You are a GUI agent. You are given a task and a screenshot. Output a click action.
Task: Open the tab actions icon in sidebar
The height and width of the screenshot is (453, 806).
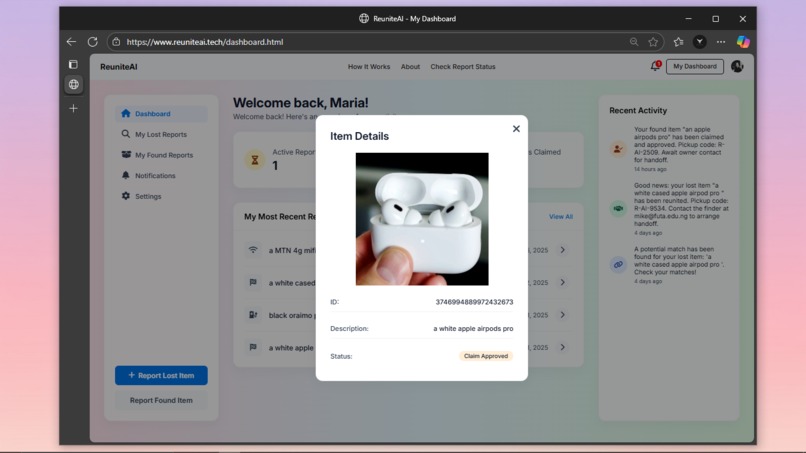click(74, 64)
